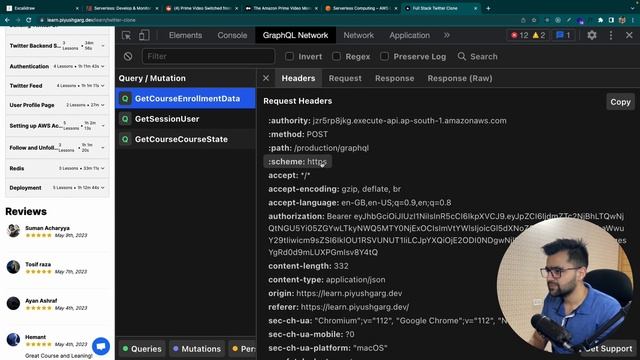Viewport: 640px width, 360px height.
Task: Open Ayan Ashraf's avatar
Action: (x=13, y=303)
